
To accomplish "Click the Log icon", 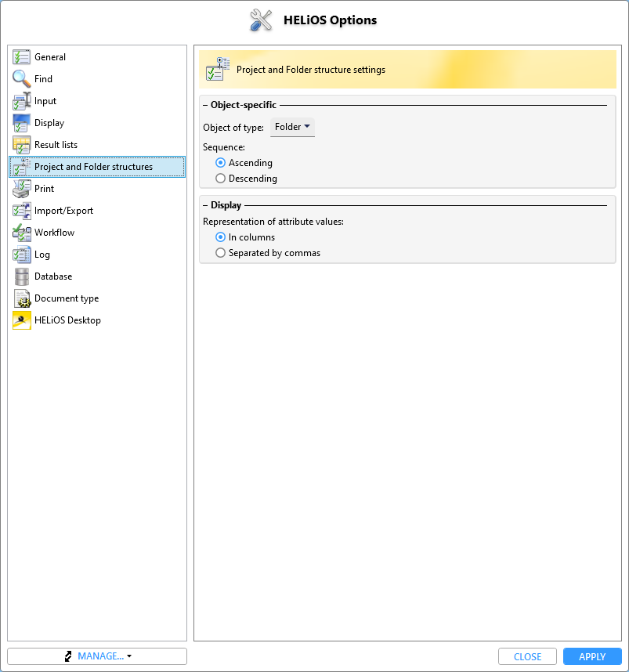I will coord(21,255).
